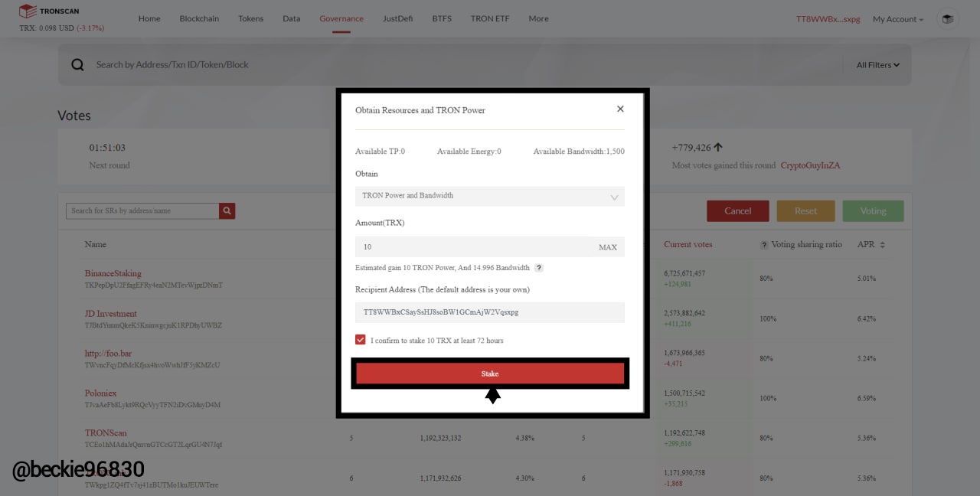Open the My Account menu
The width and height of the screenshot is (980, 496).
point(898,19)
